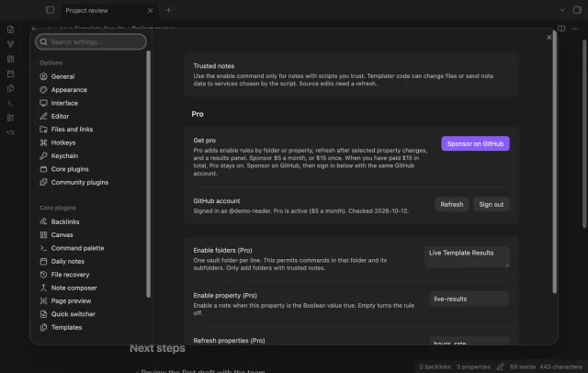Viewport: 588px width, 373px height.
Task: Sign out of GitHub account
Action: pos(491,204)
